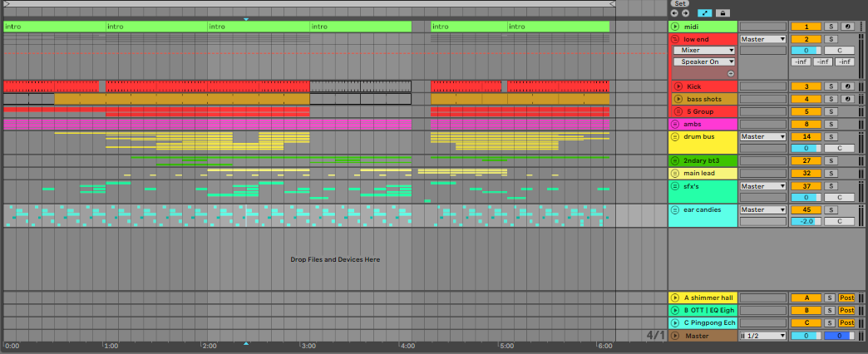This screenshot has height=354, width=868.
Task: Unfold the Master track
Action: click(x=675, y=336)
